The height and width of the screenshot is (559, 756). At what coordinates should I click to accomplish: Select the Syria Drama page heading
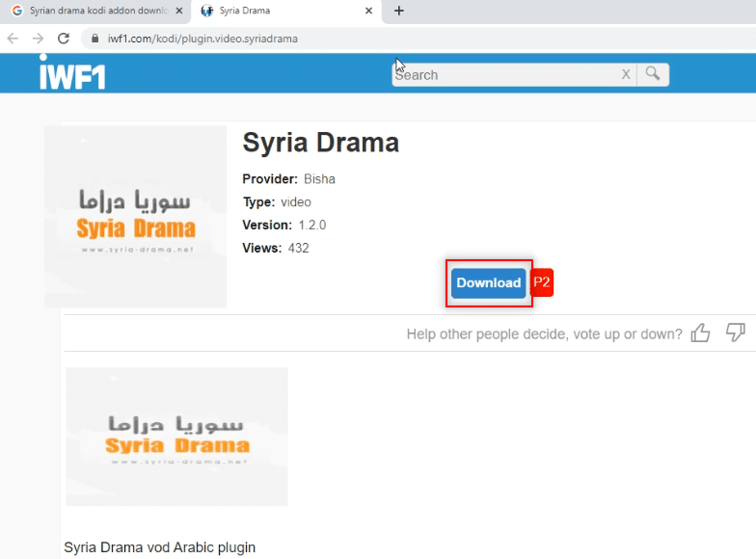[x=320, y=143]
